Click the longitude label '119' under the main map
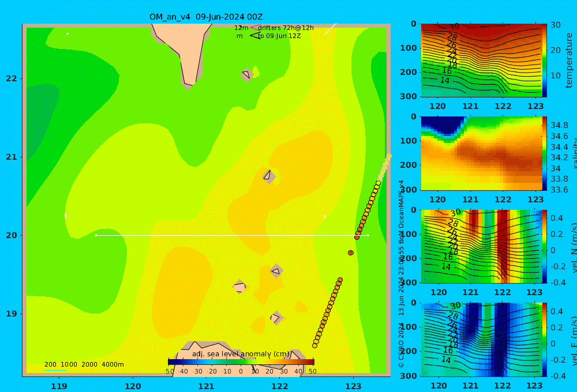The height and width of the screenshot is (392, 577). [59, 386]
